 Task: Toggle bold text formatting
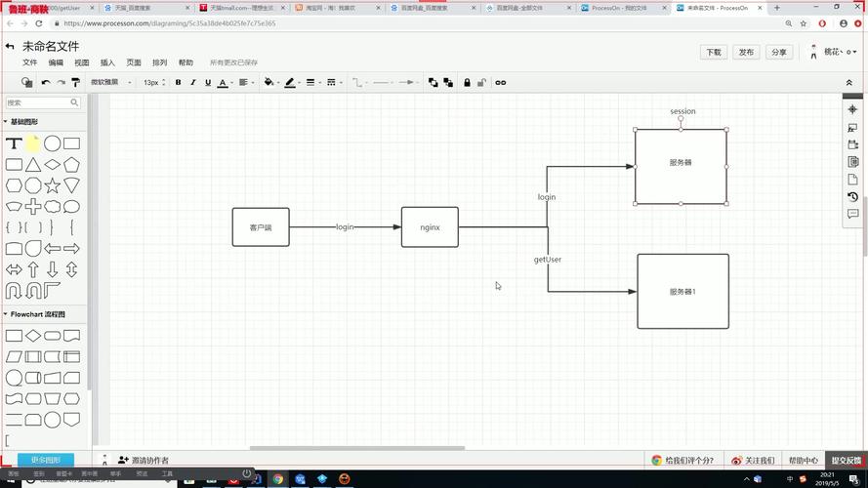tap(179, 82)
